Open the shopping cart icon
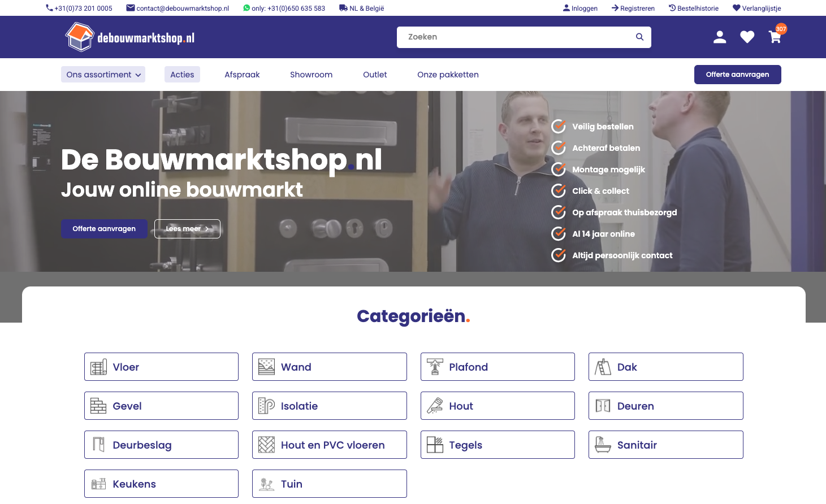Screen dimensions: 826x504 775,37
